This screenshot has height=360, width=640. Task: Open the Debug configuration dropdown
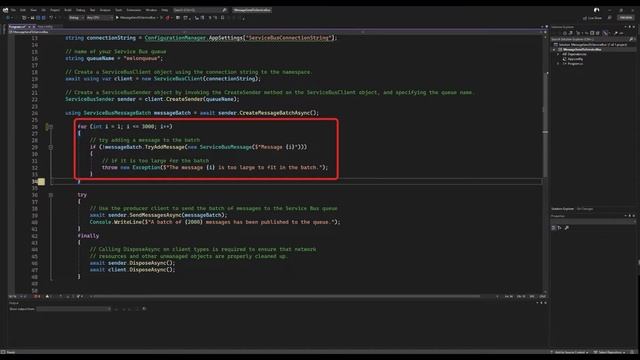point(76,18)
